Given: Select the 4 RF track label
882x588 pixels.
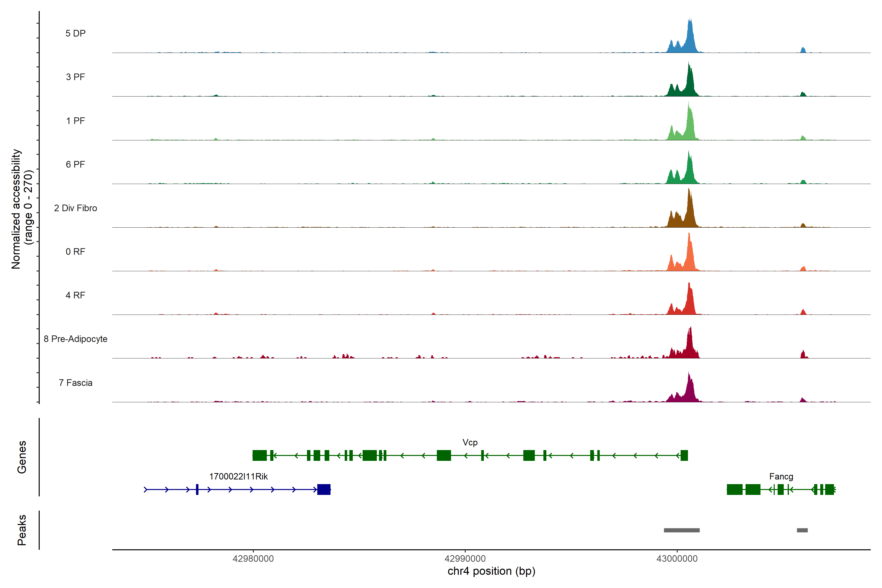Looking at the screenshot, I should click(75, 295).
